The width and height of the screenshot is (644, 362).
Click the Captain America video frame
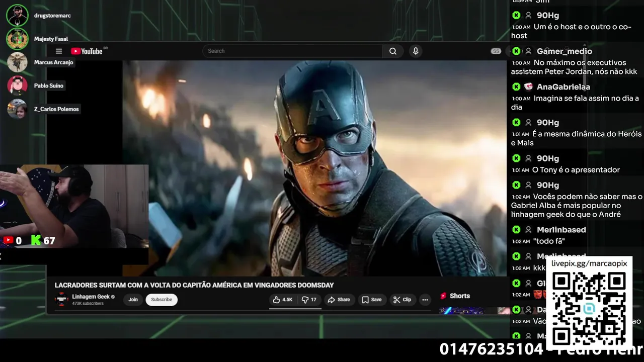click(314, 168)
